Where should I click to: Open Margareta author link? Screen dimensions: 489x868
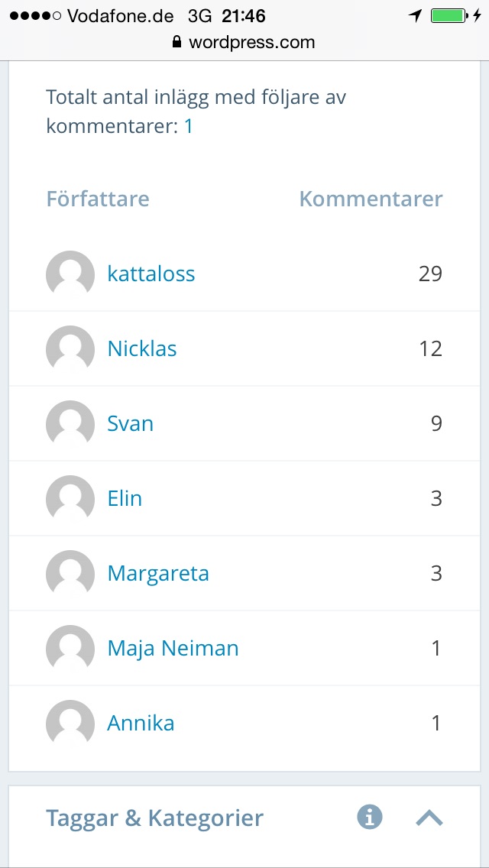[x=158, y=573]
